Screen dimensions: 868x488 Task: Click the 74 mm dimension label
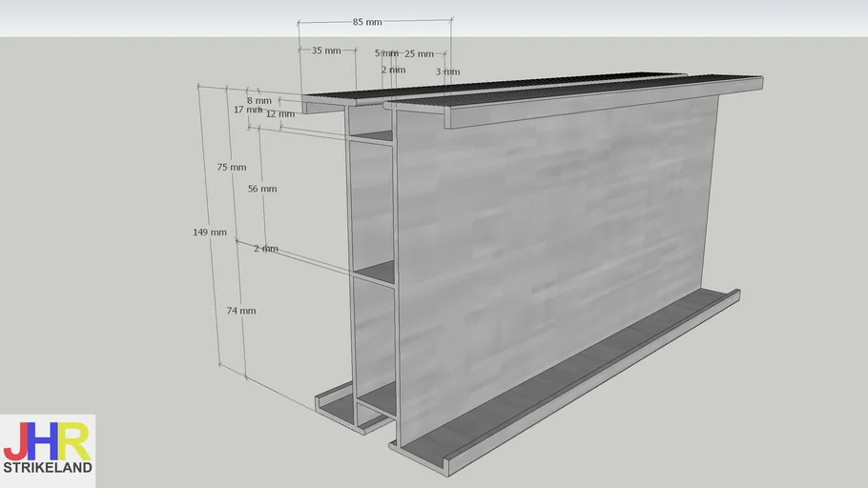click(x=241, y=311)
